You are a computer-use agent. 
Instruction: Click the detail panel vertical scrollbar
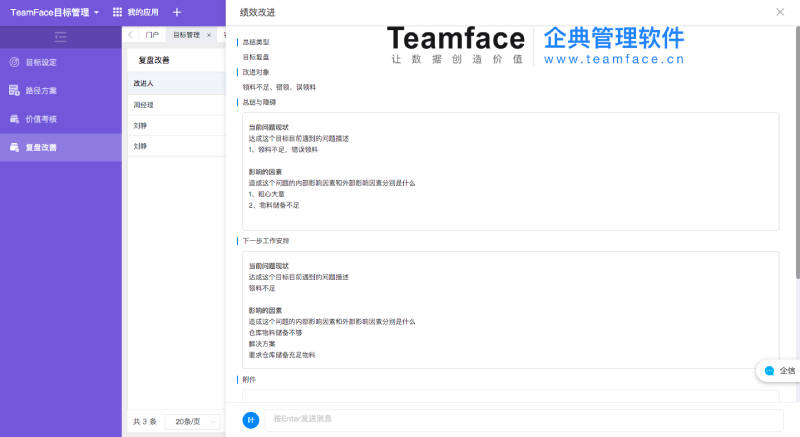pyautogui.click(x=796, y=150)
